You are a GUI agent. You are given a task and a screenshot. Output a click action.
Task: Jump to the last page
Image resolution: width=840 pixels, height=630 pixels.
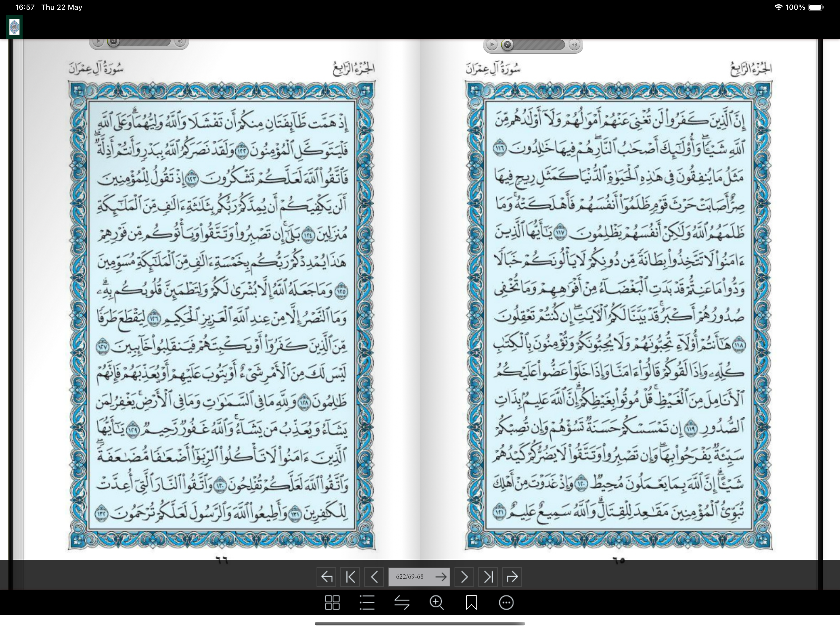(x=488, y=577)
